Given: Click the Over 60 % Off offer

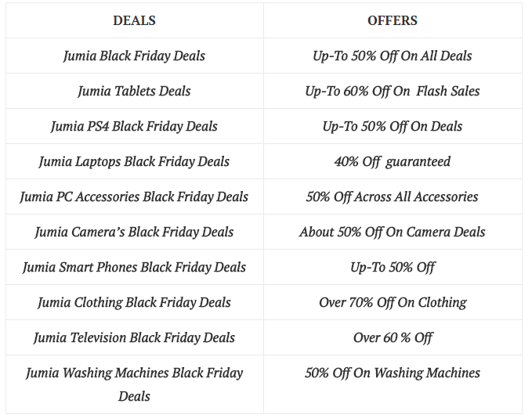Looking at the screenshot, I should [393, 337].
